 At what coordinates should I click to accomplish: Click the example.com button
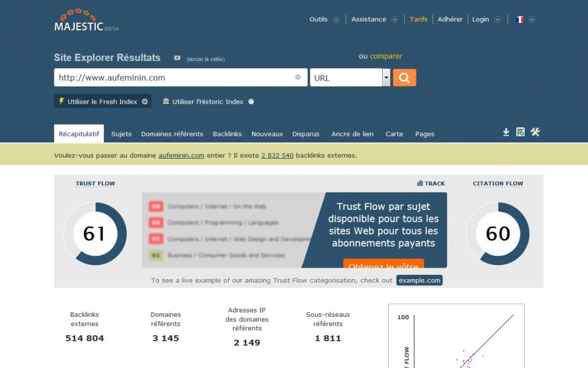(419, 281)
